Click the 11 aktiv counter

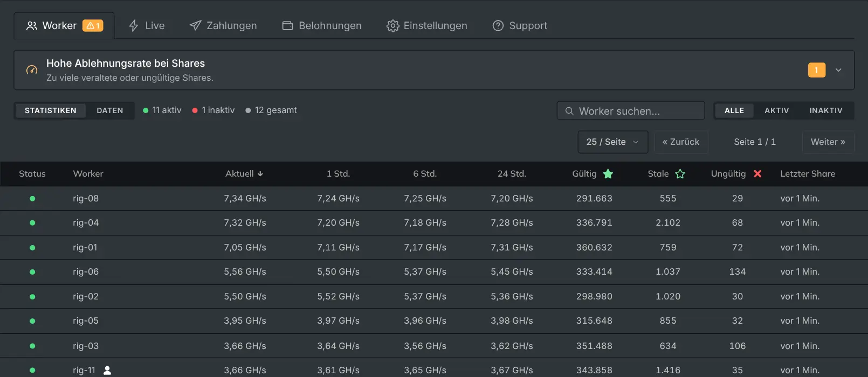[162, 110]
